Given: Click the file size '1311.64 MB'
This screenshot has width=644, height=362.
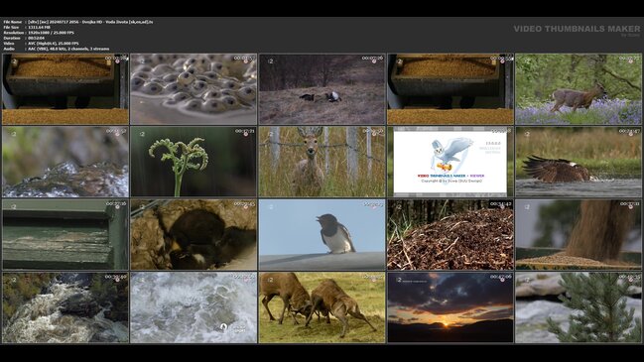Looking at the screenshot, I should [40, 27].
